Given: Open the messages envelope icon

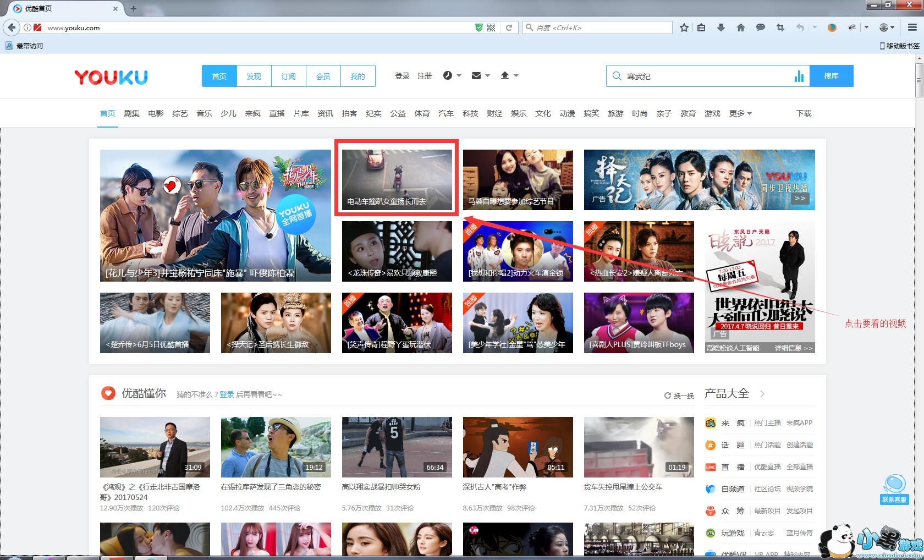Looking at the screenshot, I should tap(476, 76).
